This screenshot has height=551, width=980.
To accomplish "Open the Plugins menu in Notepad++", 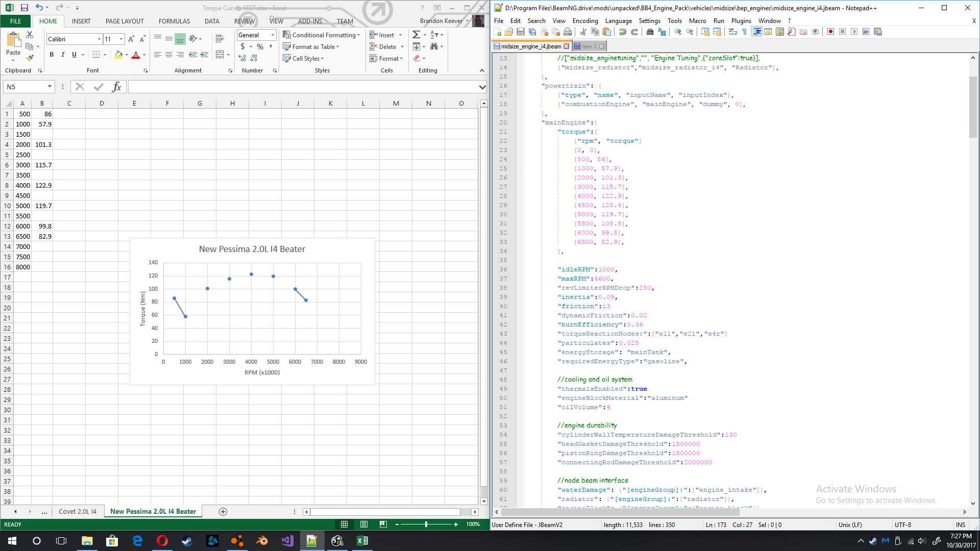I will 741,21.
